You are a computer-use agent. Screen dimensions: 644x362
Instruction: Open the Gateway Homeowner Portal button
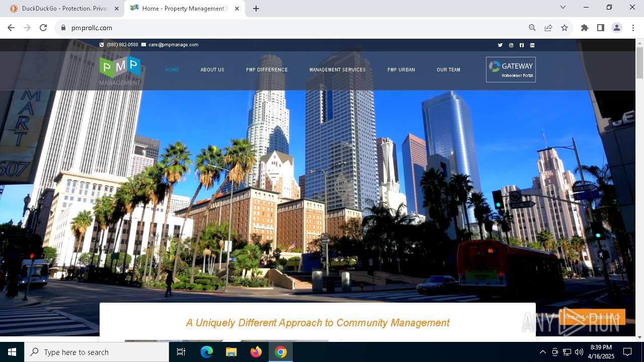[x=511, y=69]
